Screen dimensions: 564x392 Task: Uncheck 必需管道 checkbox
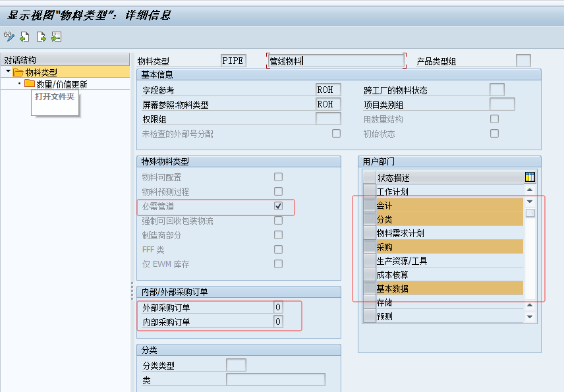[278, 206]
